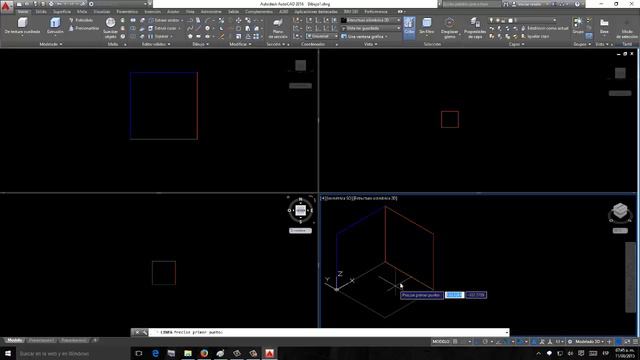The height and width of the screenshot is (360, 640).
Task: Select the textured box primitive tool
Action: (x=22, y=25)
